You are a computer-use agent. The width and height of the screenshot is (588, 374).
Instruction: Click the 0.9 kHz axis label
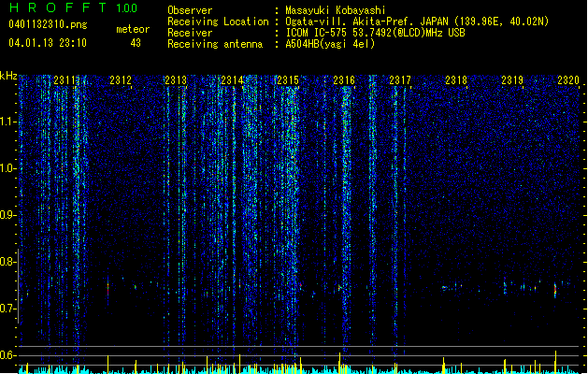click(x=7, y=215)
